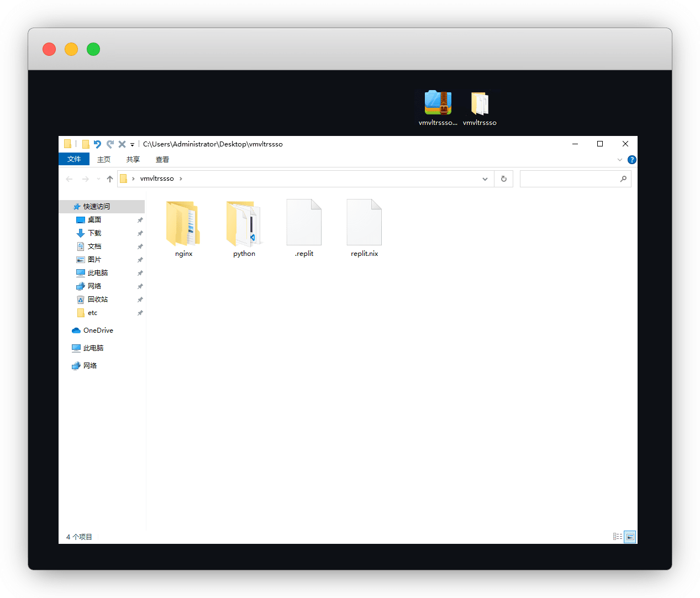Refresh the current folder view
The width and height of the screenshot is (700, 598).
click(x=504, y=179)
